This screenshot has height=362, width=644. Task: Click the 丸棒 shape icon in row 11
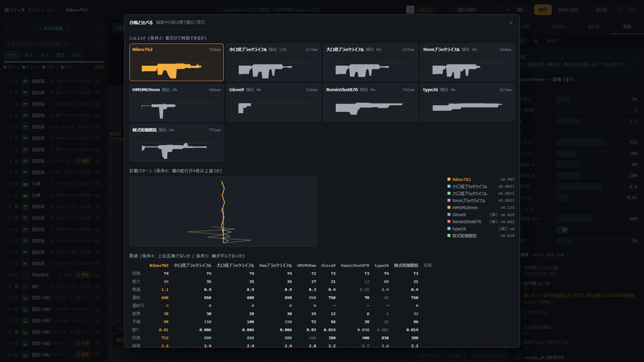click(25, 195)
